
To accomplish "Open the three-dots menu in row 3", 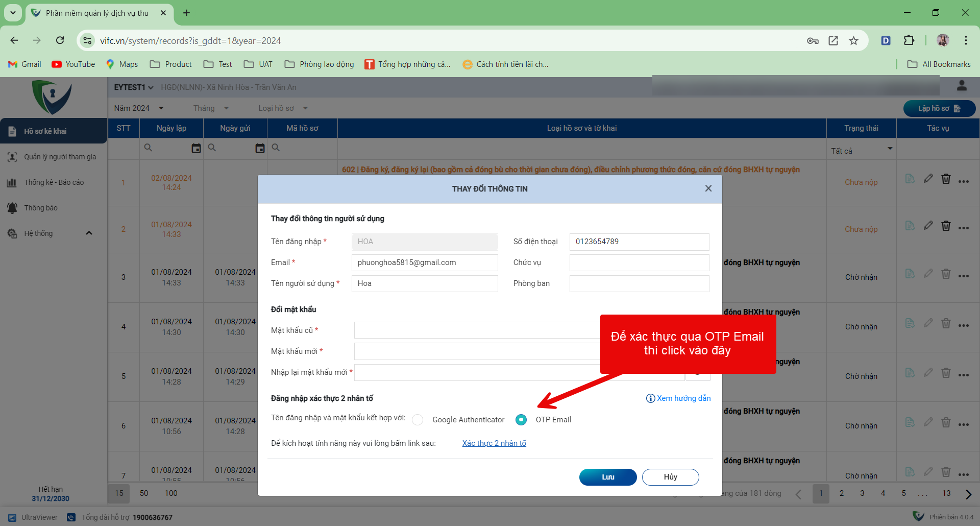I will pos(963,276).
